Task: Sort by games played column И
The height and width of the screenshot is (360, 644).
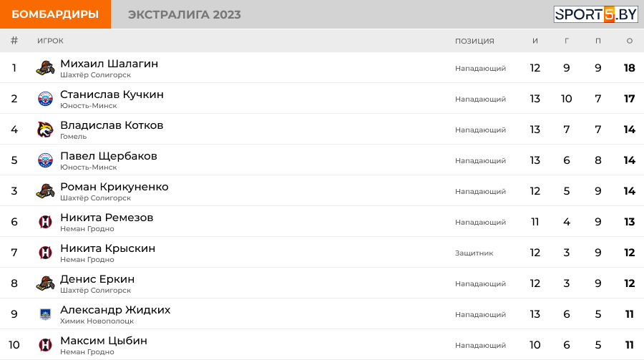Action: [x=535, y=41]
